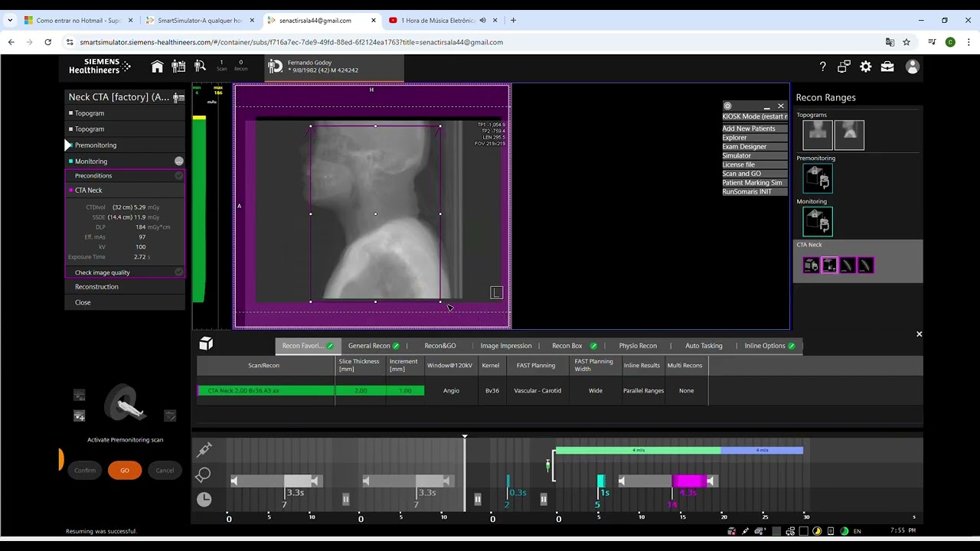Select the CTA Neck scan step

click(126, 190)
